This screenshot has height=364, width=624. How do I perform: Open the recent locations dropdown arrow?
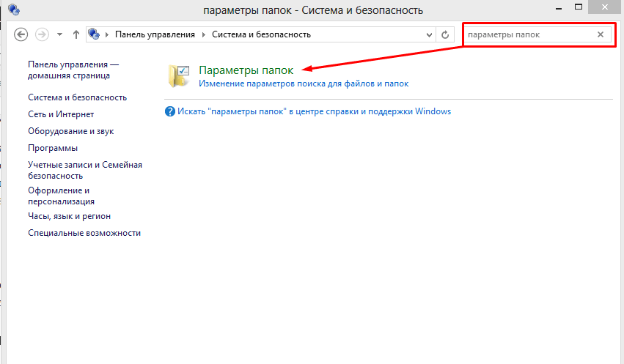click(x=59, y=34)
